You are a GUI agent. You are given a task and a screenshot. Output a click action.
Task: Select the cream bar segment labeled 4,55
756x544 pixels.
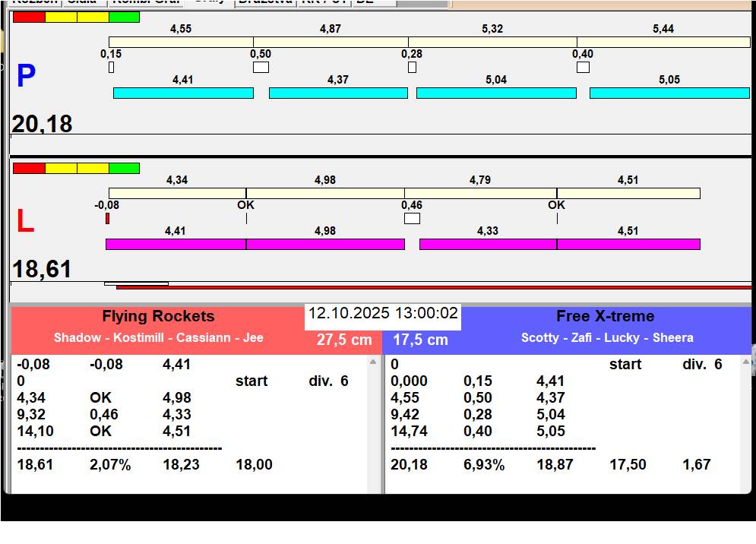pyautogui.click(x=182, y=42)
